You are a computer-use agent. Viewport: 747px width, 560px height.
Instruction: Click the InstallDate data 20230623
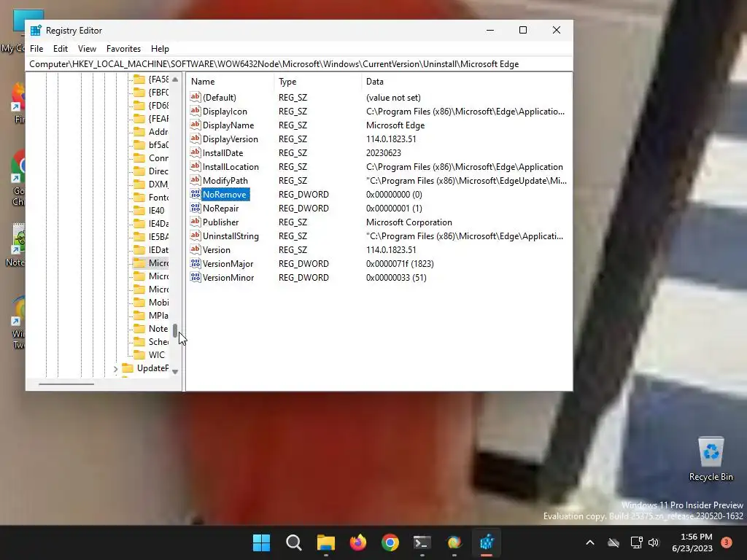pos(383,153)
